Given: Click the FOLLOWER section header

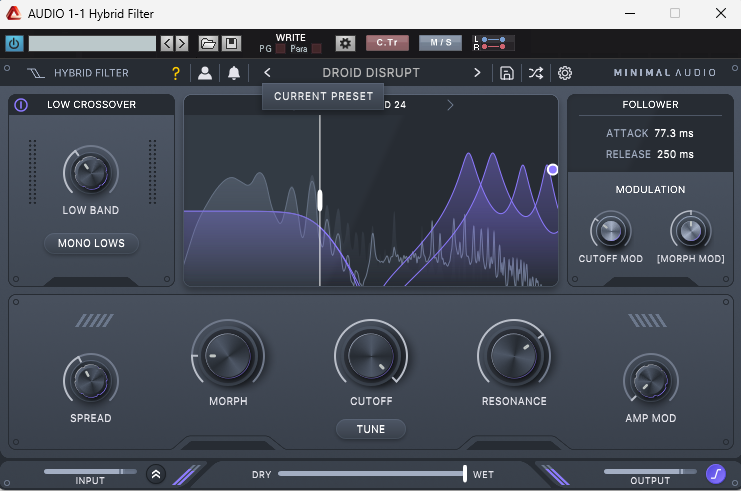Looking at the screenshot, I should point(650,104).
